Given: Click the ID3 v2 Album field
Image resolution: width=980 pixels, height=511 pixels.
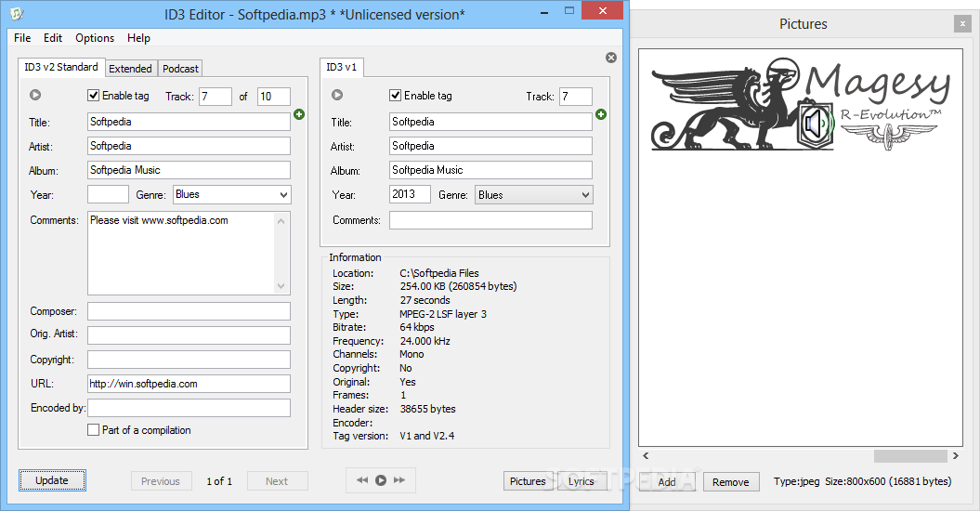Looking at the screenshot, I should coord(189,170).
